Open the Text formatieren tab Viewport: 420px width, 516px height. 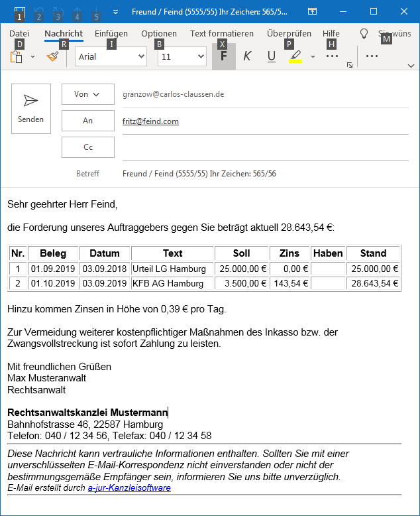tap(222, 34)
